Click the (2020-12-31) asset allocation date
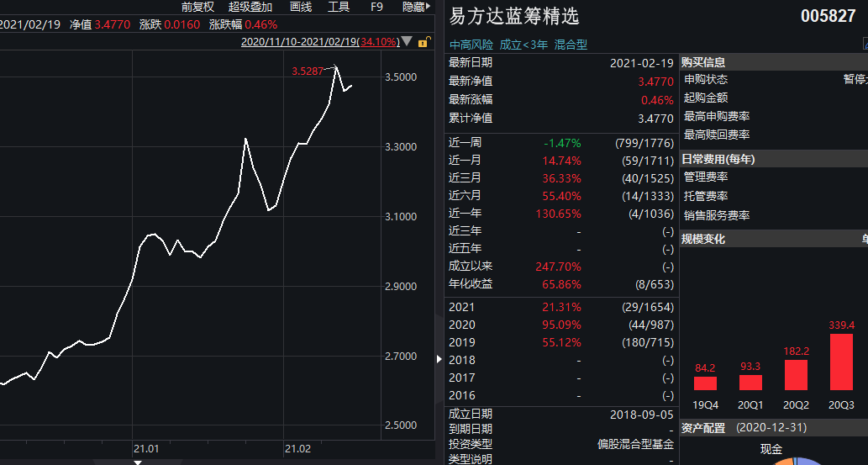This screenshot has height=465, width=868. point(771,428)
